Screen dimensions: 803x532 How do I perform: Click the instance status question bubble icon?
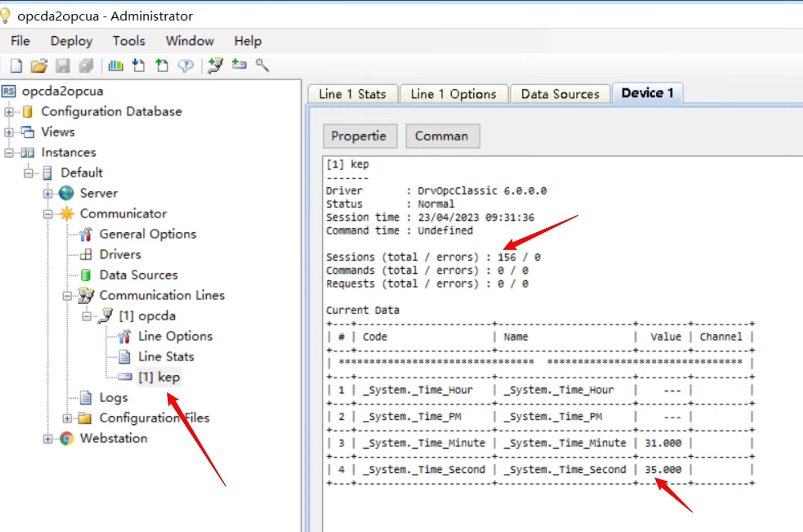[185, 65]
